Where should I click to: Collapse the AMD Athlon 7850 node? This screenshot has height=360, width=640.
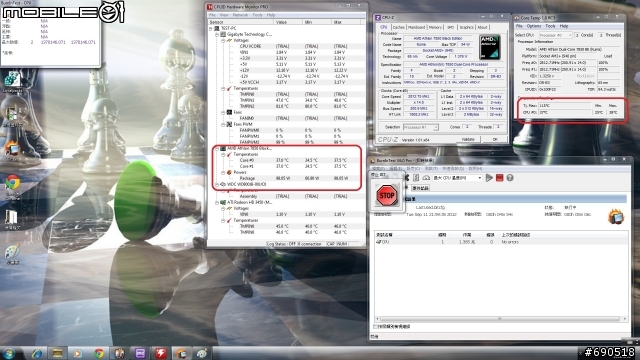(x=217, y=149)
